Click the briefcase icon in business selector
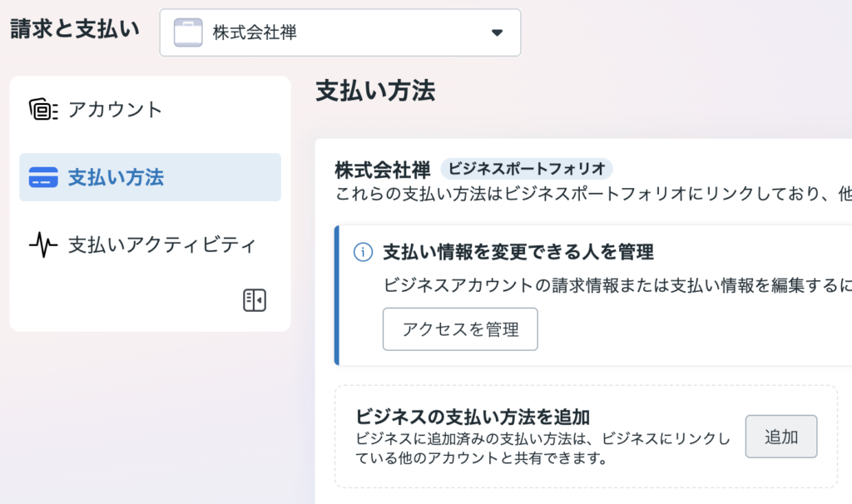 [188, 33]
